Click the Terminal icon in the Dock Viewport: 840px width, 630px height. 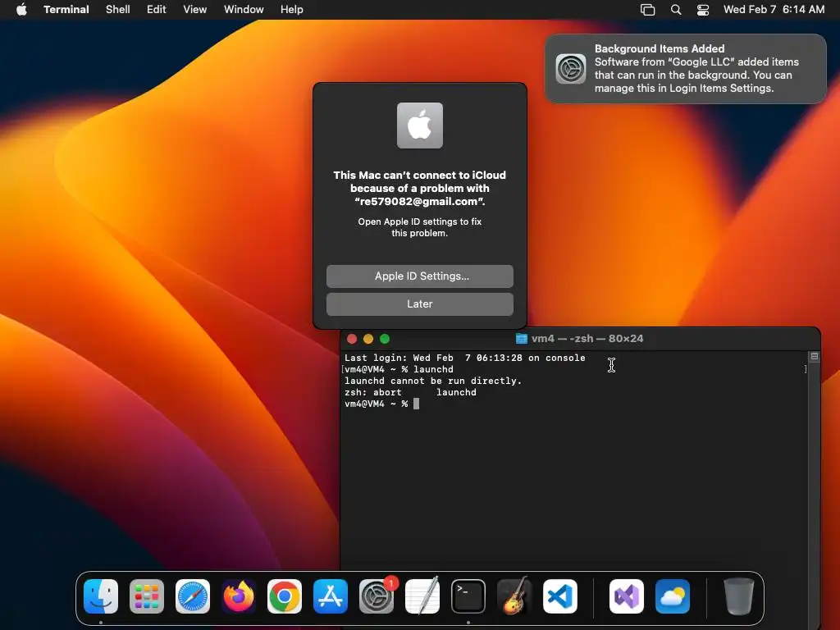coord(468,596)
